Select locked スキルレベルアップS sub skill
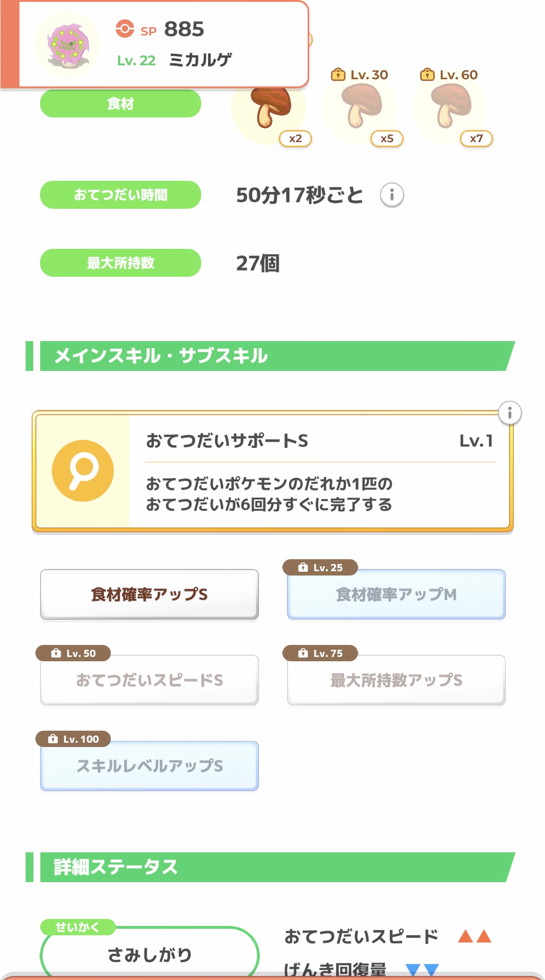 149,766
